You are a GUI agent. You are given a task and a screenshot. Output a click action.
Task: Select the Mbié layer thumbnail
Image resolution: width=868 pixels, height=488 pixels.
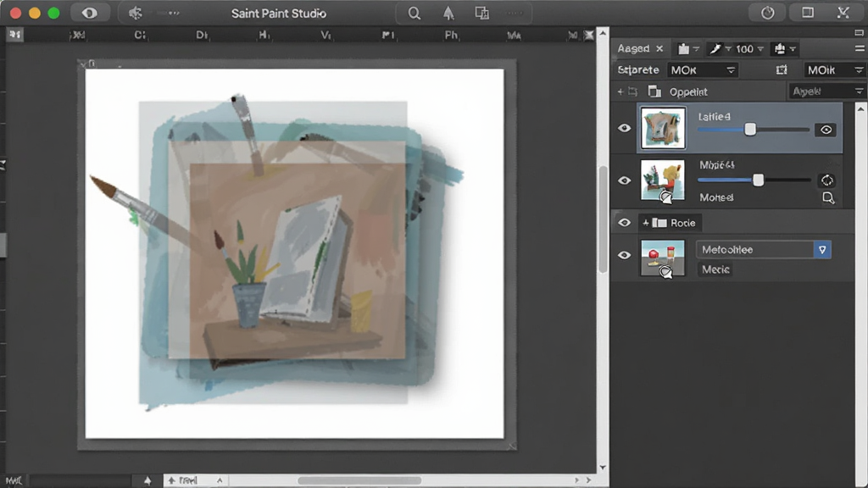(x=663, y=180)
